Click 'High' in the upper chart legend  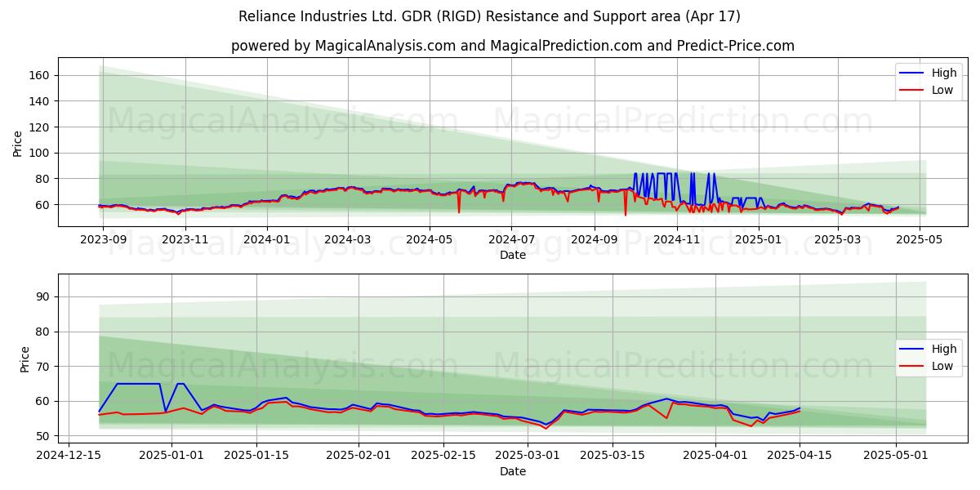coord(944,73)
